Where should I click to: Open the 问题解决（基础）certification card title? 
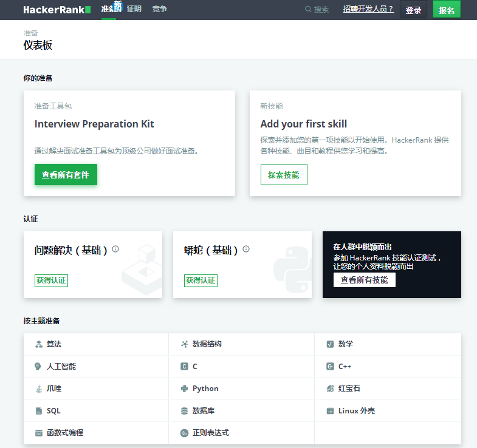tap(71, 251)
